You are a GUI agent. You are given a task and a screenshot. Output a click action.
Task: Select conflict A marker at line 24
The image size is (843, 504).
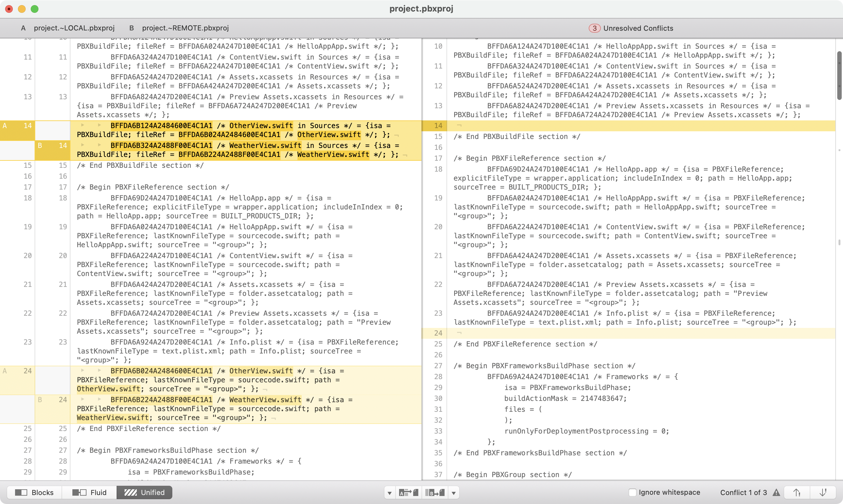click(17, 380)
